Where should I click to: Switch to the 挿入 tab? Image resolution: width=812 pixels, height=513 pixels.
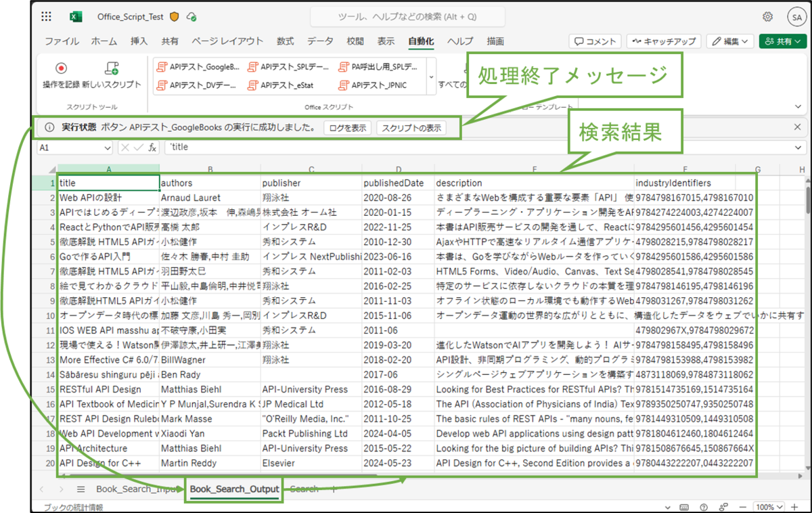click(x=139, y=41)
